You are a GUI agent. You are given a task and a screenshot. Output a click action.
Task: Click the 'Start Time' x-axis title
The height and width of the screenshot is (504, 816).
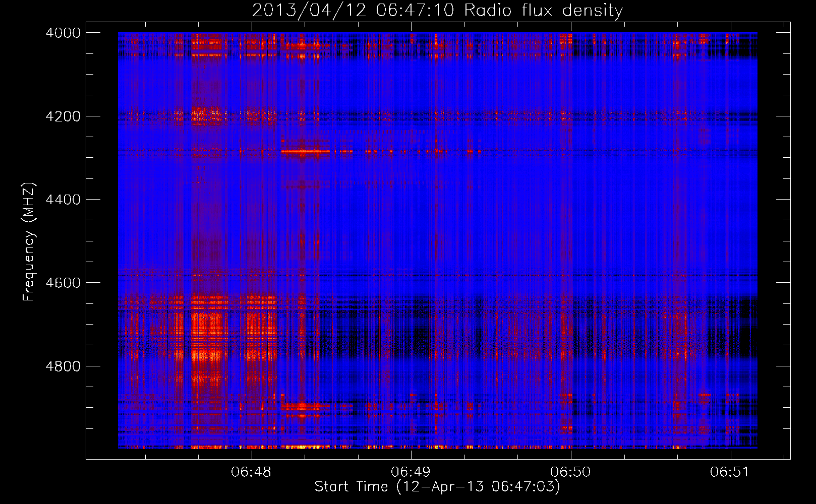click(x=352, y=487)
